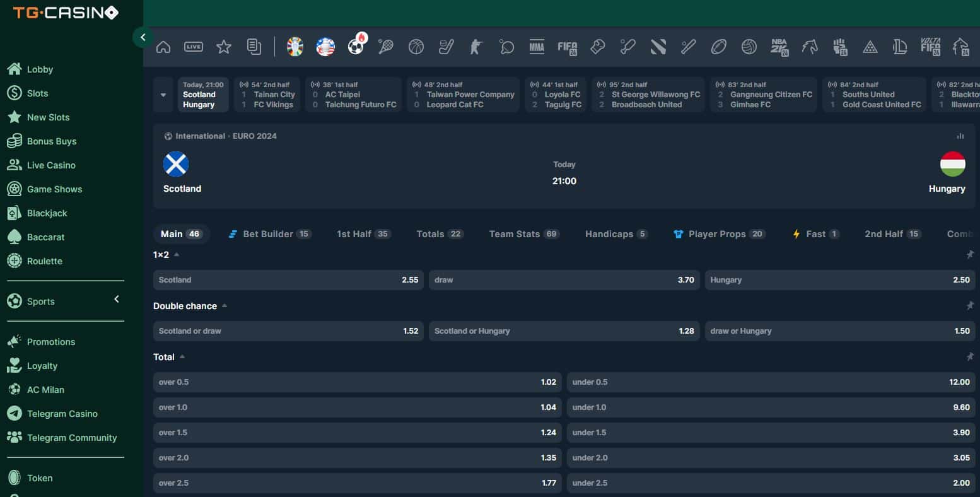Open the sportsbook home icon
The height and width of the screenshot is (497, 980).
(163, 47)
